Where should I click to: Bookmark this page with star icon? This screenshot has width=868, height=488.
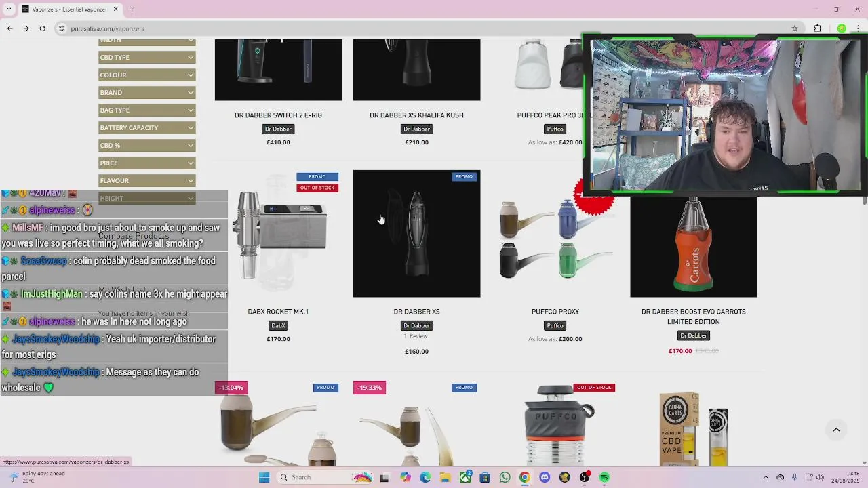point(795,28)
